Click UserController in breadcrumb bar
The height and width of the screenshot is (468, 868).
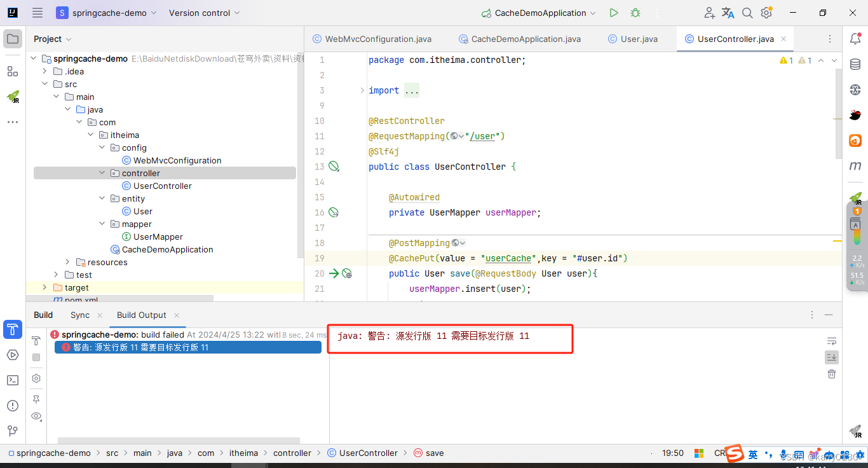point(363,453)
